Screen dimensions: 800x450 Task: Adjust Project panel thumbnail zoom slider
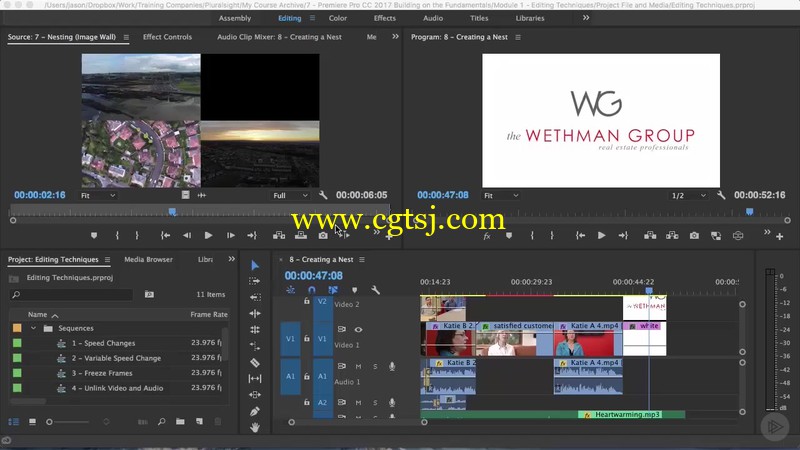(49, 422)
